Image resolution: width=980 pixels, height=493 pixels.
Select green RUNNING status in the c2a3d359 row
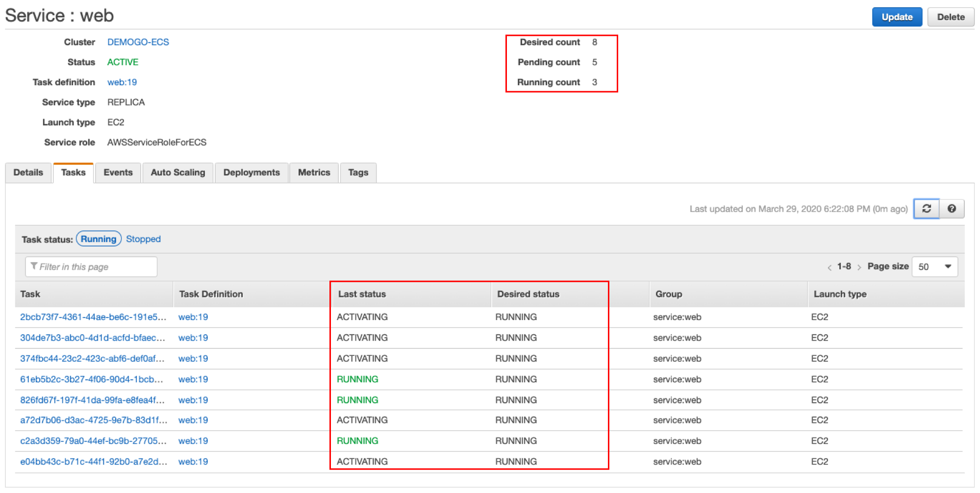357,441
